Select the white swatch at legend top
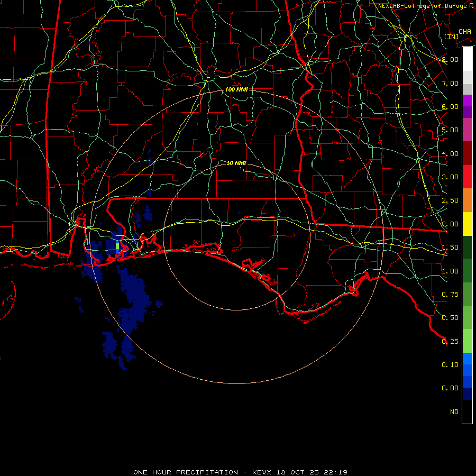This screenshot has height=476, width=476. point(467,59)
